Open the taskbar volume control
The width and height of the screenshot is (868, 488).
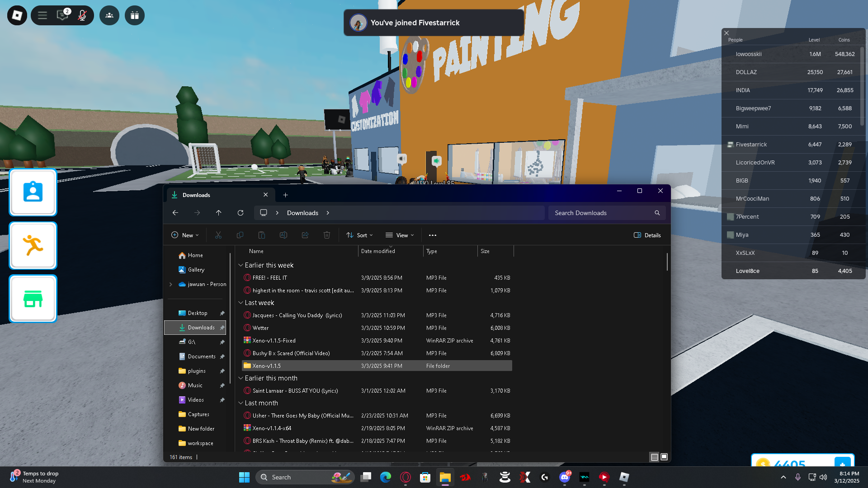click(823, 477)
